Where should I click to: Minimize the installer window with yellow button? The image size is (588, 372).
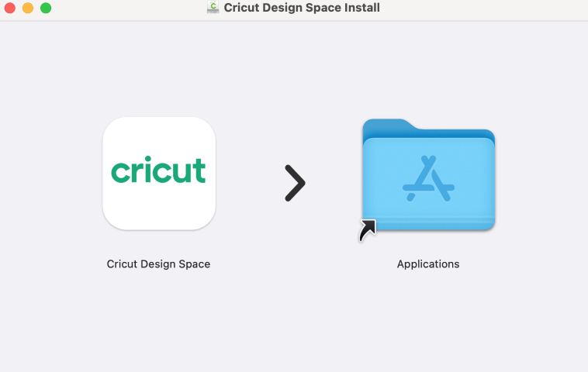tap(28, 8)
